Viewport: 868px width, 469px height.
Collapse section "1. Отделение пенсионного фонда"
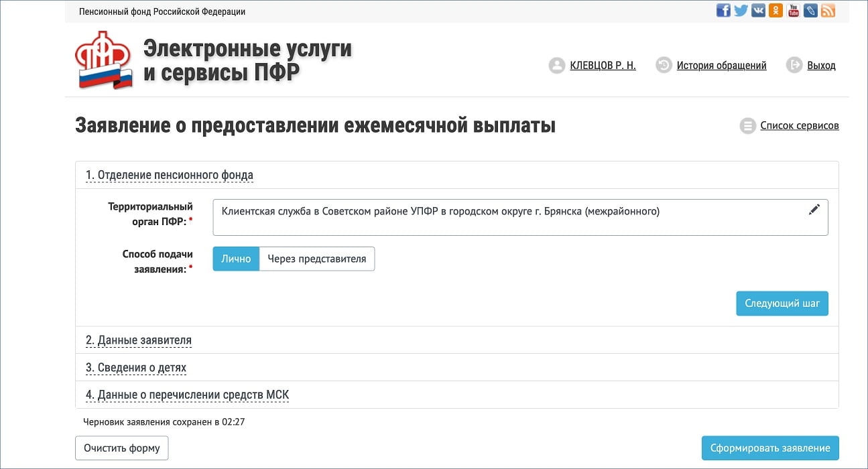coord(169,176)
